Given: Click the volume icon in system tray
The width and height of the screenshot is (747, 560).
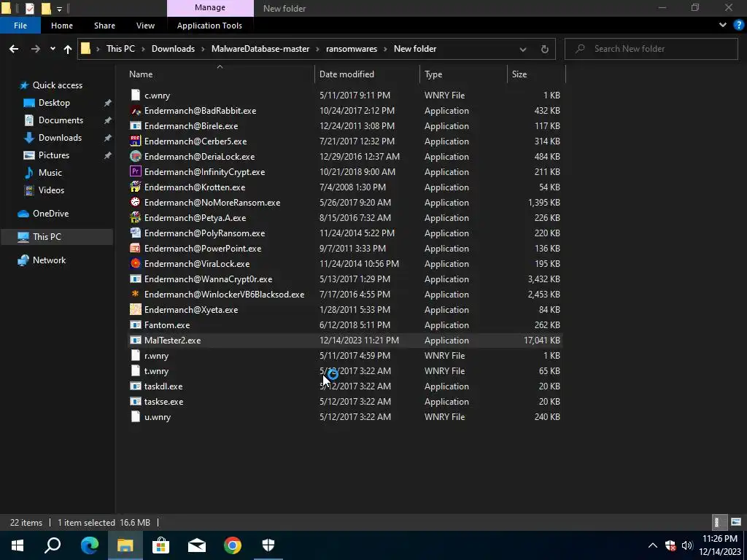Looking at the screenshot, I should [x=687, y=545].
